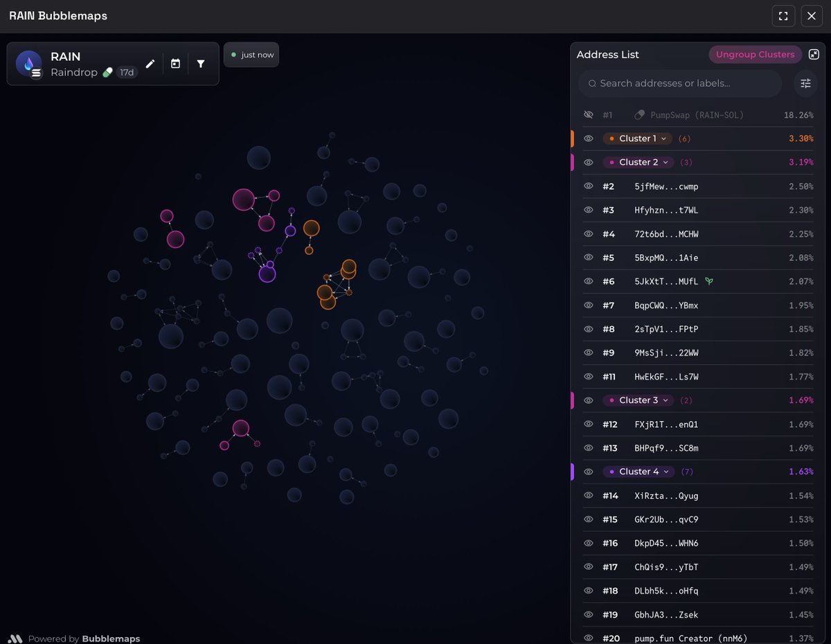Image resolution: width=831 pixels, height=644 pixels.
Task: Click the pill icon next to PumpSwap
Action: [x=639, y=115]
